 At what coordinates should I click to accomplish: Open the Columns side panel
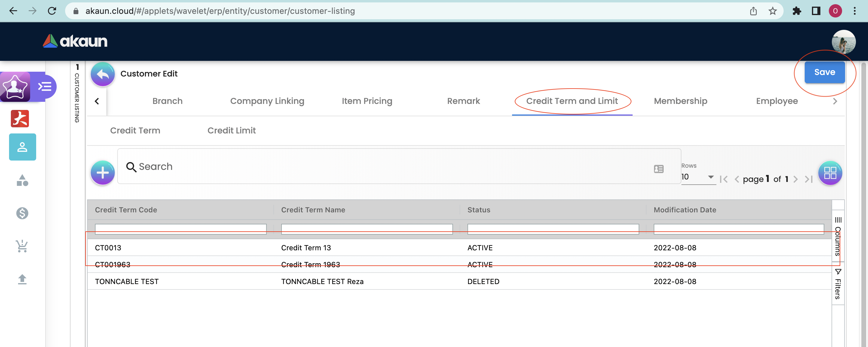[838, 237]
